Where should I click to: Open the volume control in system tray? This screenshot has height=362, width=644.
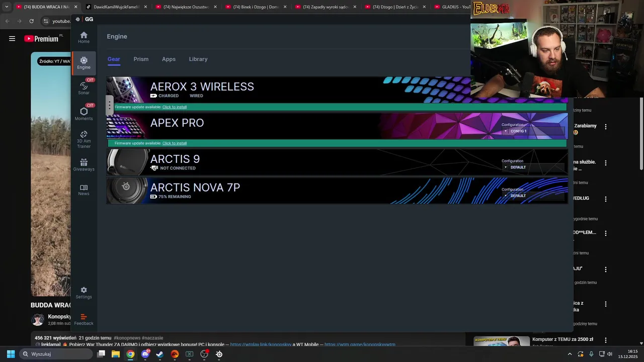coord(610,354)
